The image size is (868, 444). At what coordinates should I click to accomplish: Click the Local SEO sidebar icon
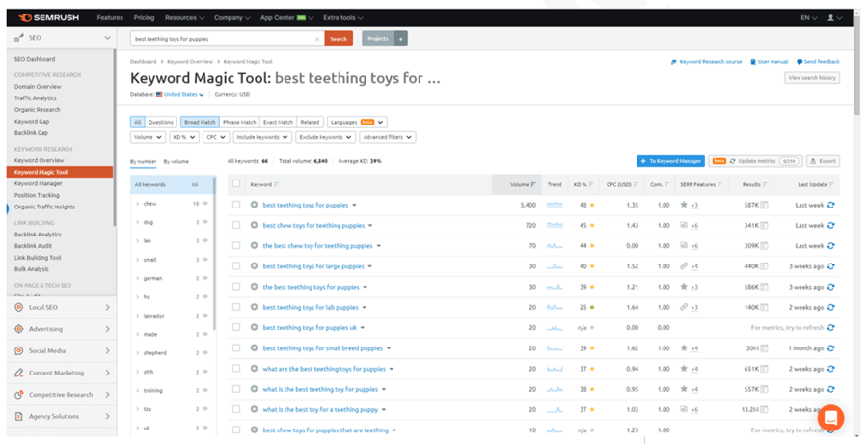pos(19,307)
